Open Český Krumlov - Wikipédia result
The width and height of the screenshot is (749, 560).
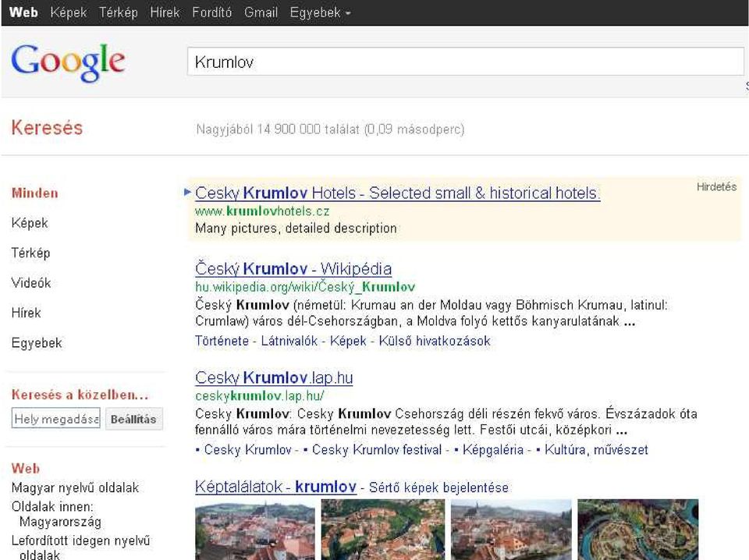[293, 269]
